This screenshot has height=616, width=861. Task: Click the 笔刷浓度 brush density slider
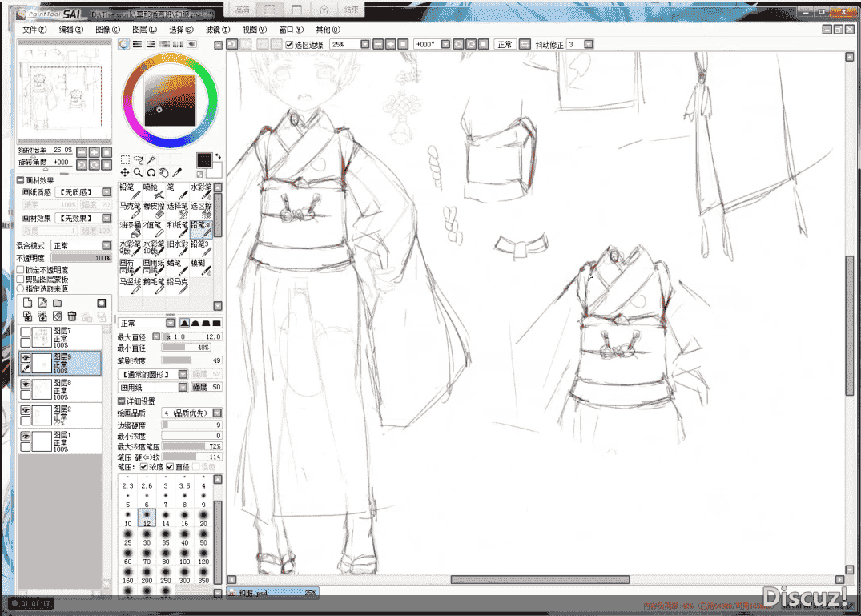pos(191,360)
